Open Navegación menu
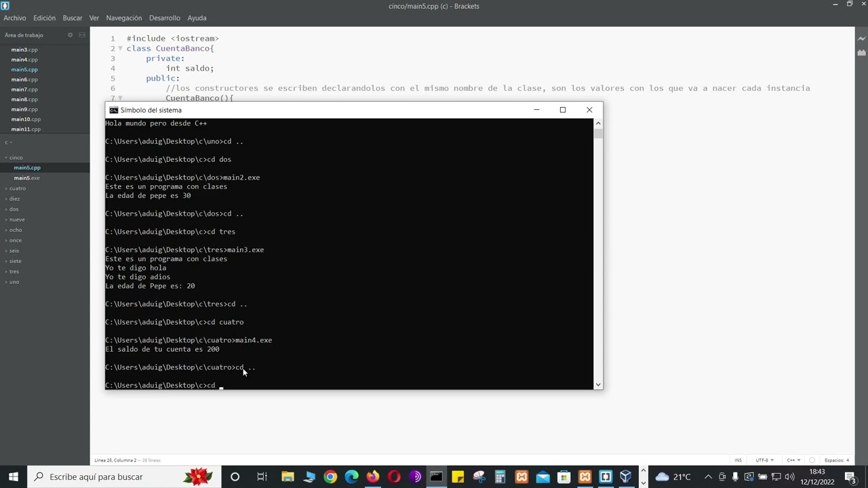Screen dimensions: 868x488 click(124, 18)
